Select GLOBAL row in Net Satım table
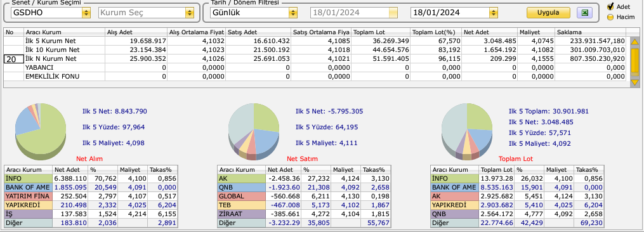This screenshot has height=232, width=644. (x=304, y=197)
